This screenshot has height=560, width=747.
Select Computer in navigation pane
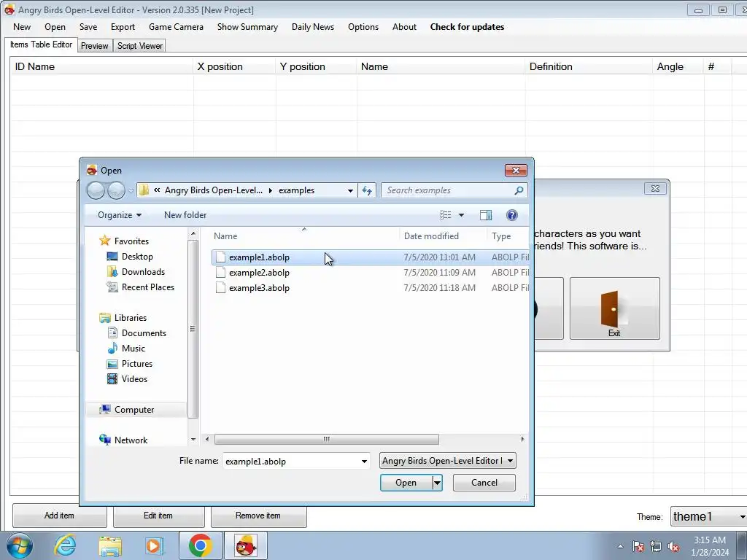[134, 410]
